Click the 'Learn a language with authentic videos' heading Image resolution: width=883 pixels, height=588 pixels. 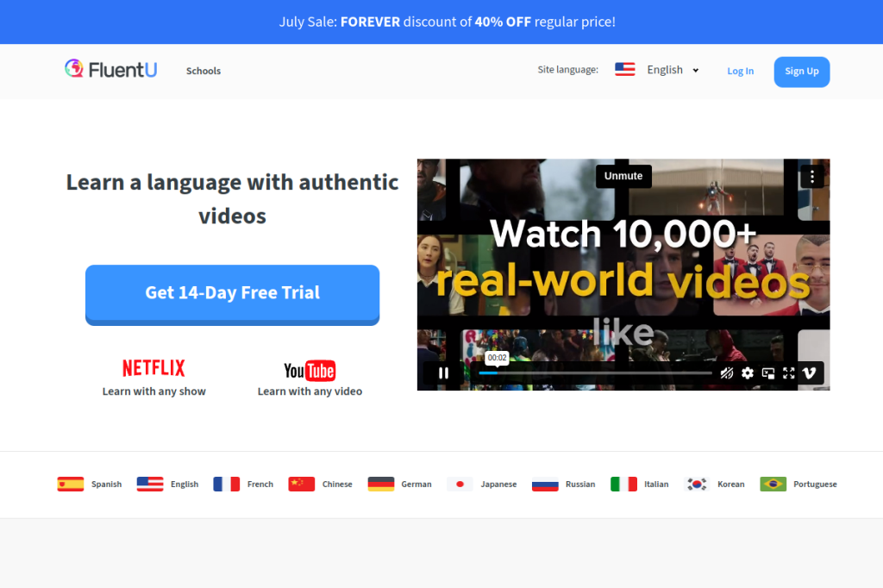(232, 199)
